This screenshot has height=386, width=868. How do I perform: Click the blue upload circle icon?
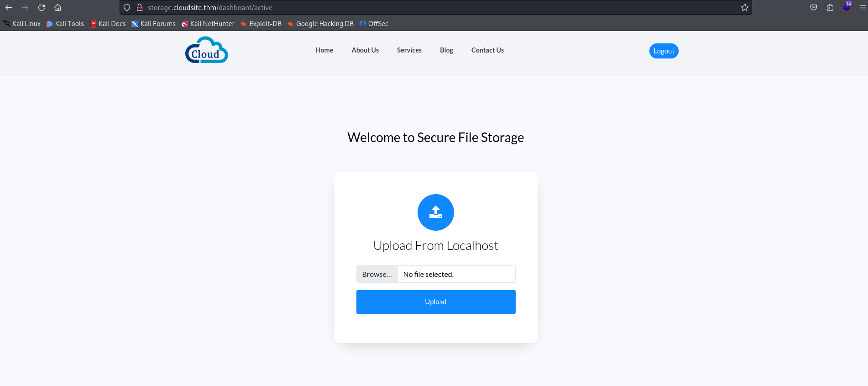pyautogui.click(x=436, y=212)
